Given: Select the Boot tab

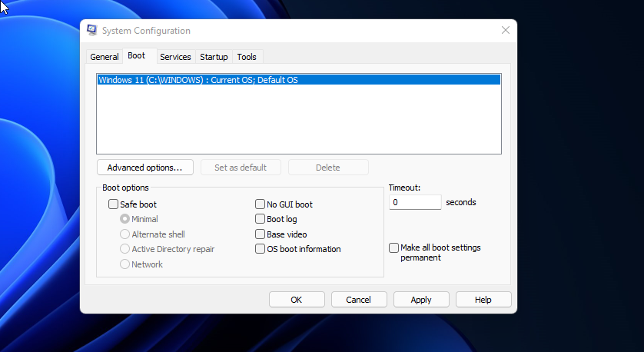Looking at the screenshot, I should (x=136, y=56).
